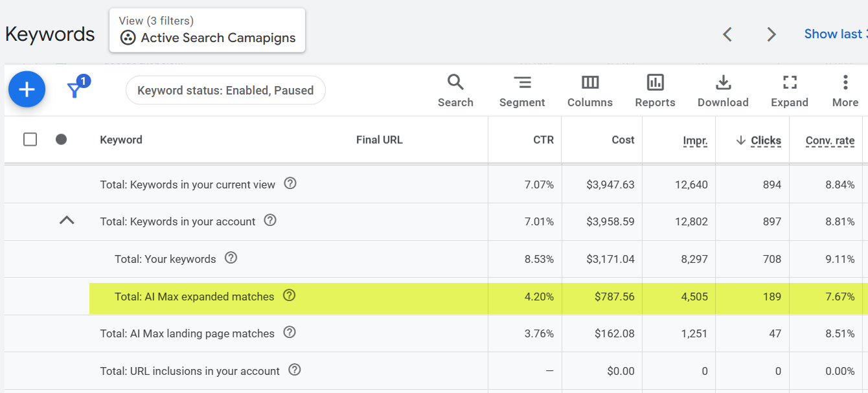Go to previous date range with left chevron

point(727,34)
